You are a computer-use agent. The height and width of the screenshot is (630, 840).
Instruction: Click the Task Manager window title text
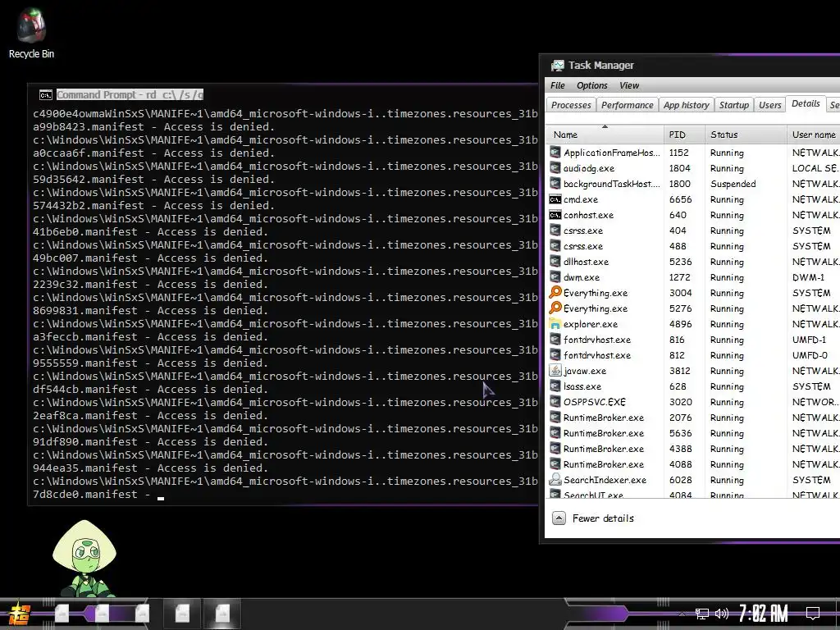(601, 66)
